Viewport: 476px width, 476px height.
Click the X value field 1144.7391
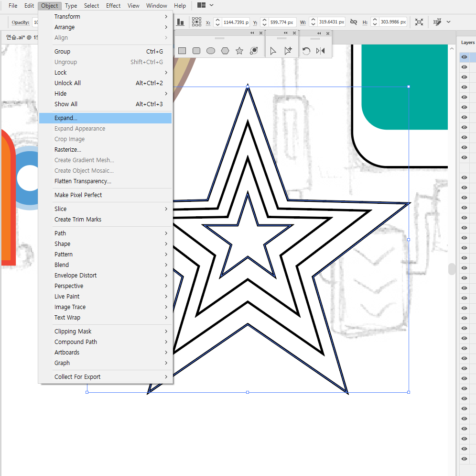236,22
